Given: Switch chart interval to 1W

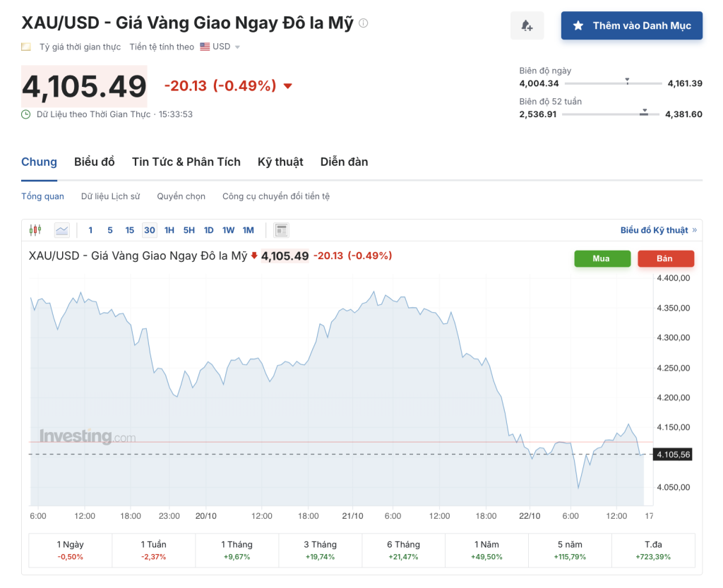Looking at the screenshot, I should click(x=228, y=230).
